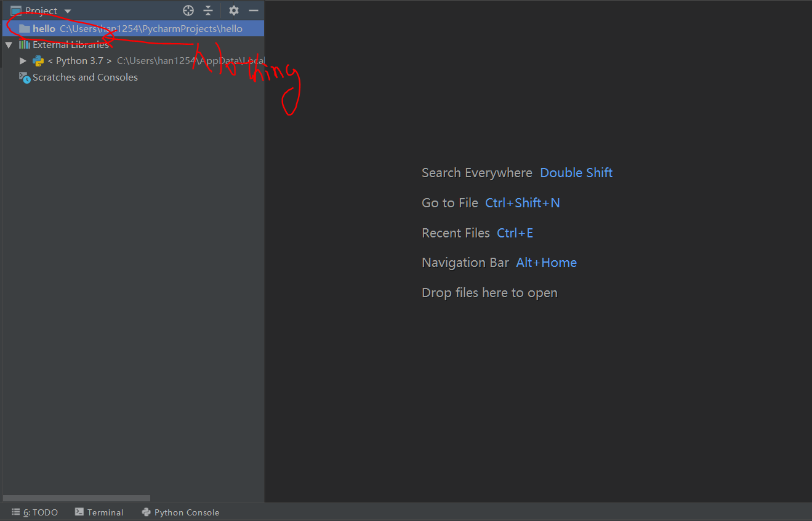The height and width of the screenshot is (521, 812).
Task: Click the External Libraries bar-chart icon
Action: [25, 45]
